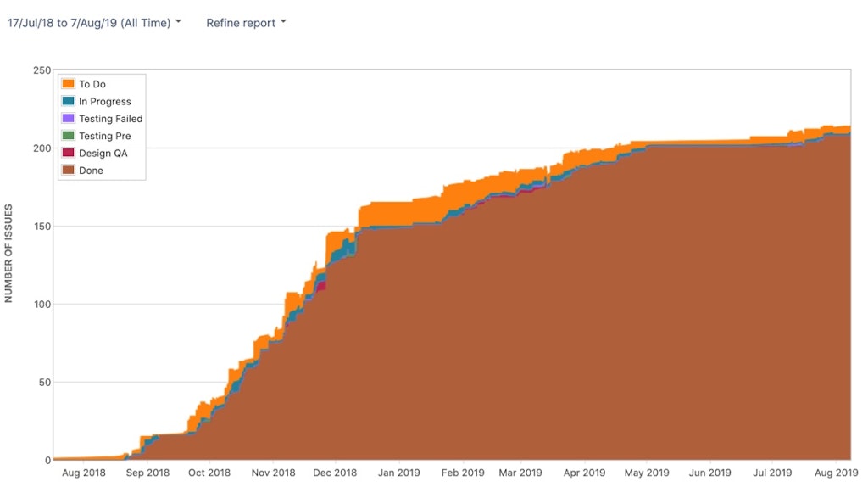
Task: Click the Testing Failed purple legend swatch
Action: point(68,118)
